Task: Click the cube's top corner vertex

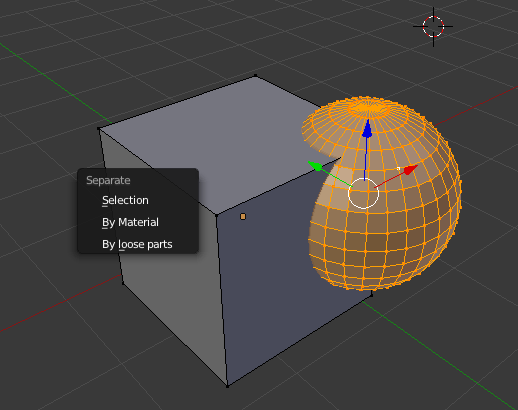Action: tap(256, 76)
